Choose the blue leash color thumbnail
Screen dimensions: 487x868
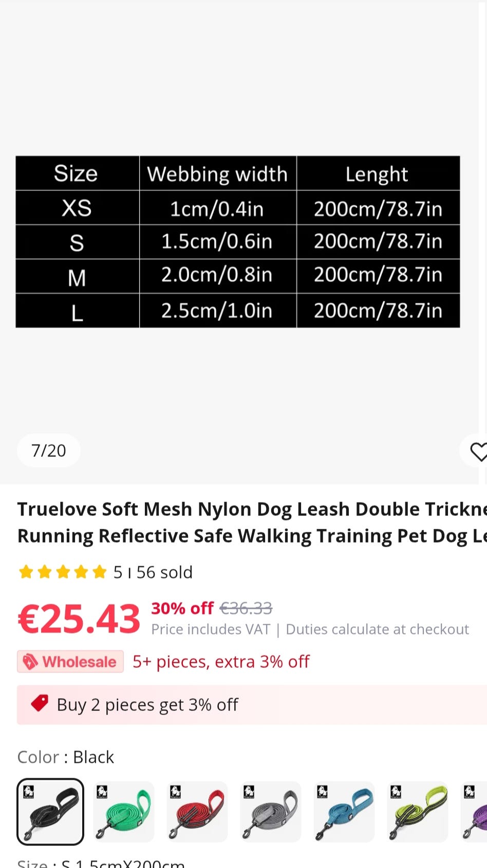(x=344, y=812)
